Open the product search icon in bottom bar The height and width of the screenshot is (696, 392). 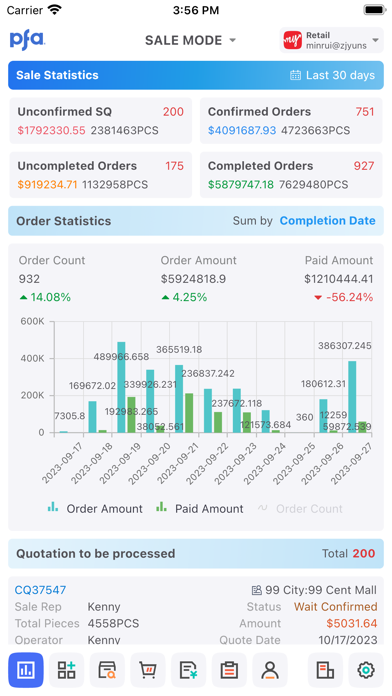coord(107,670)
